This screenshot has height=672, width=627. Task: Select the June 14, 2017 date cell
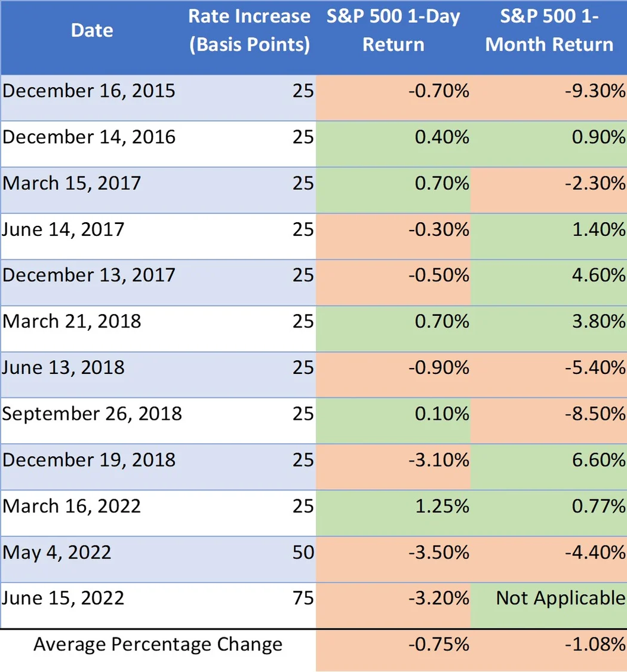[x=64, y=229]
